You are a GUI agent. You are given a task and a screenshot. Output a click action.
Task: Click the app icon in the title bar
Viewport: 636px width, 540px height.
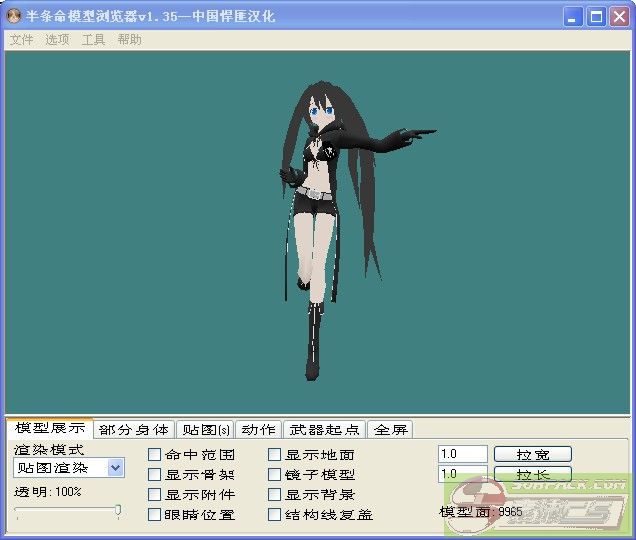point(14,17)
